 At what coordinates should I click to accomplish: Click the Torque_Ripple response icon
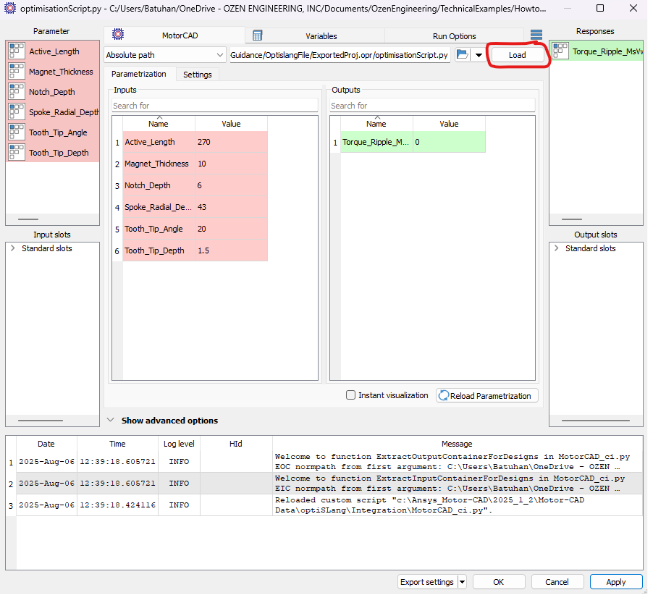562,50
